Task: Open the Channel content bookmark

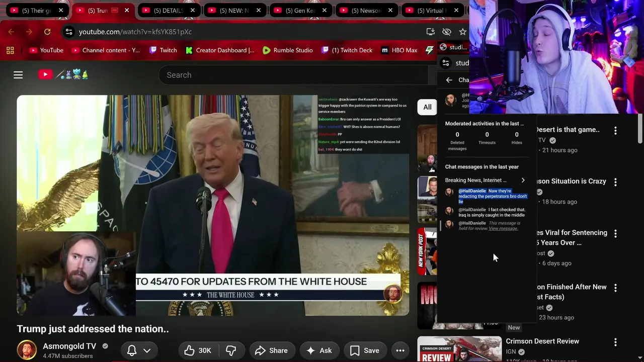Action: (106, 50)
